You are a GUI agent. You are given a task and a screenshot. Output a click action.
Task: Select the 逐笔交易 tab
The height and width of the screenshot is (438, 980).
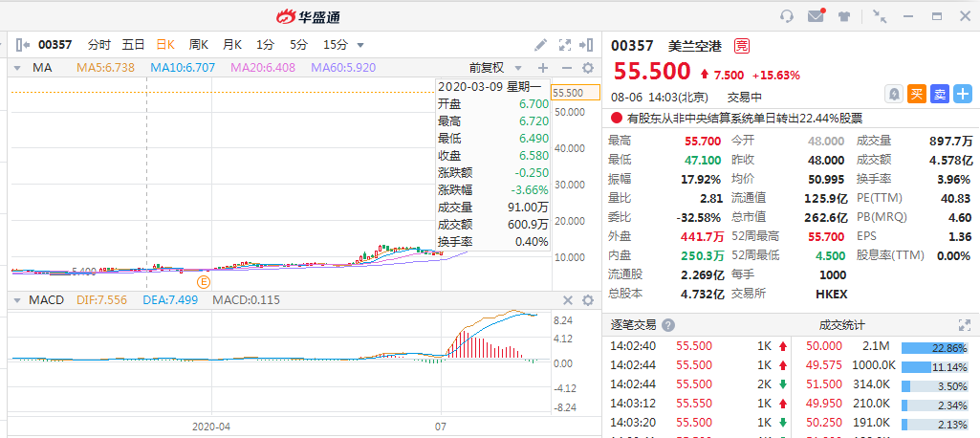(633, 325)
